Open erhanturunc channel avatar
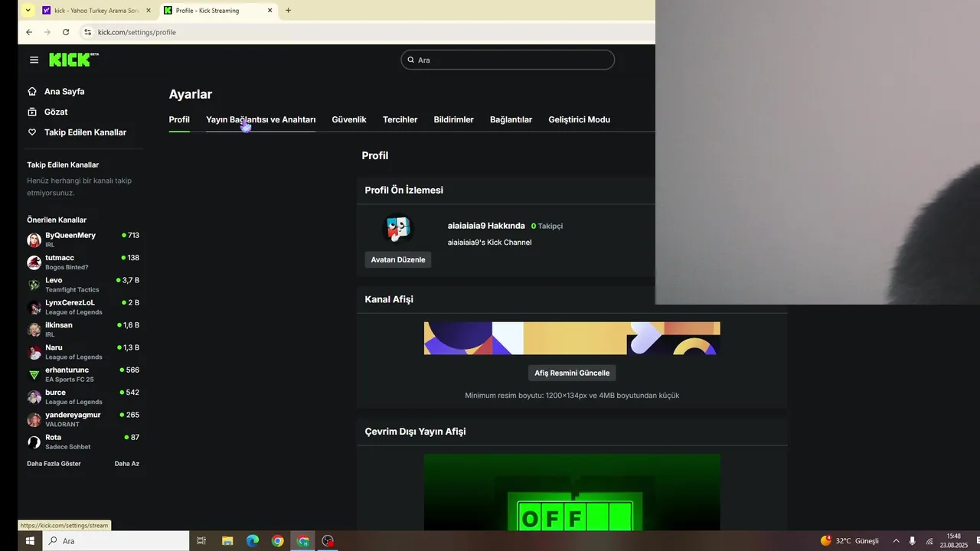The image size is (980, 551). click(34, 375)
